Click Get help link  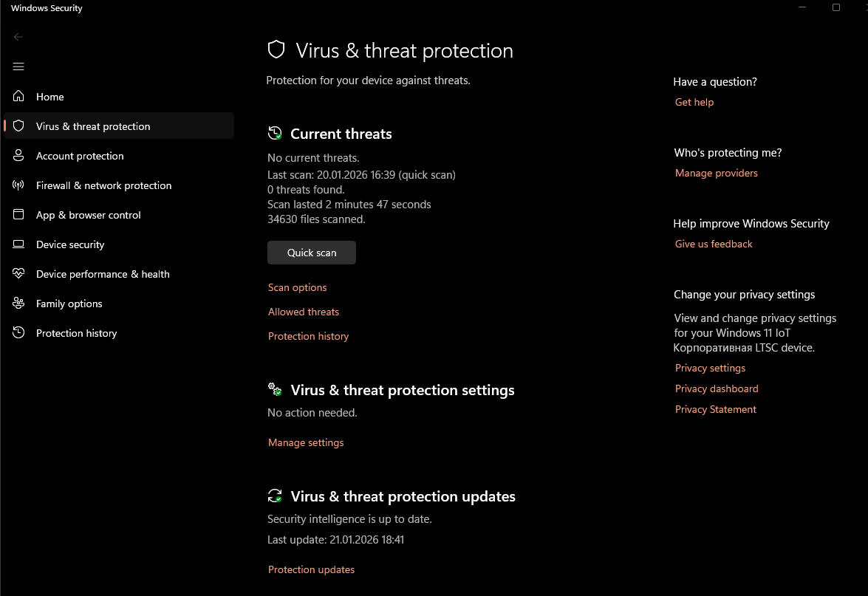click(x=694, y=102)
